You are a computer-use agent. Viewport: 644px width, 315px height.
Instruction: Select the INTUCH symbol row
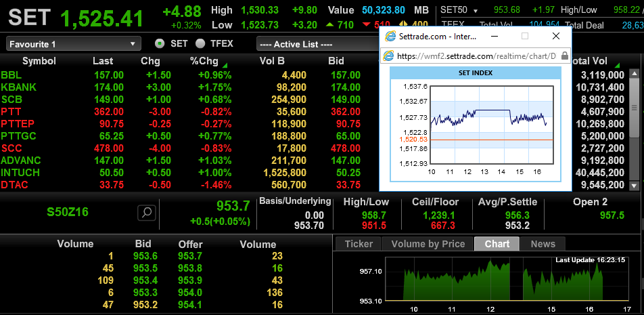tap(189, 173)
